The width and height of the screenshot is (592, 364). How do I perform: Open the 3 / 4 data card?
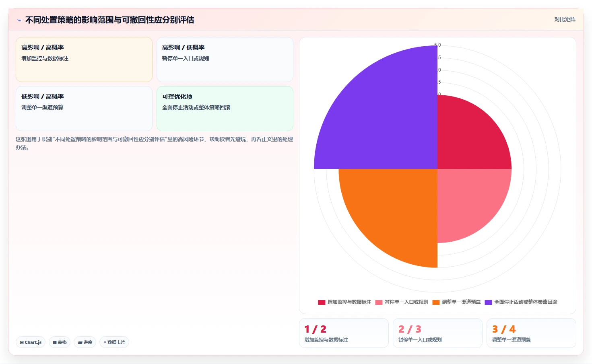pos(531,333)
